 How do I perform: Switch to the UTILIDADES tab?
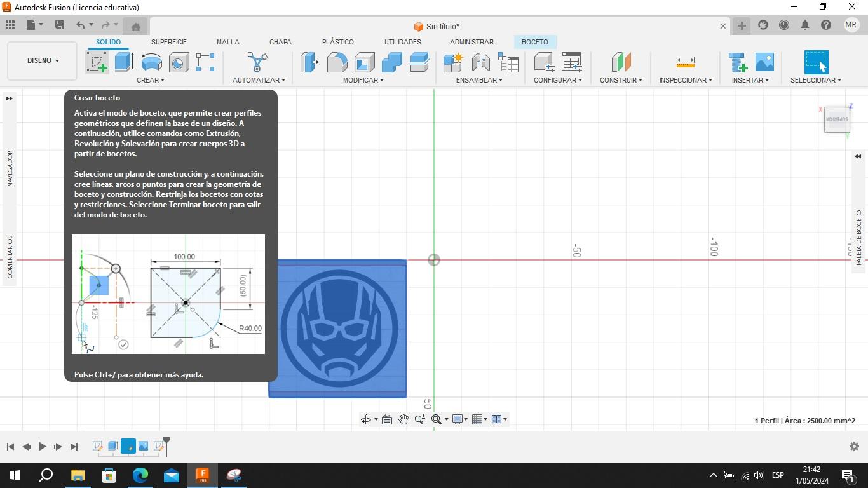402,42
